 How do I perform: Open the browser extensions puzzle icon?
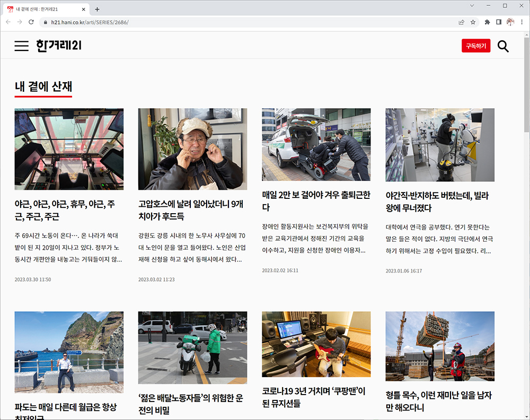[x=487, y=22]
